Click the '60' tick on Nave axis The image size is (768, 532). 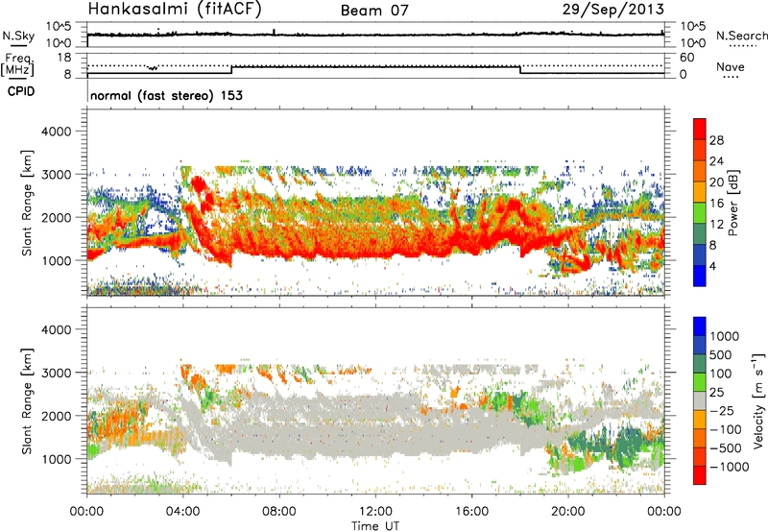pyautogui.click(x=686, y=58)
